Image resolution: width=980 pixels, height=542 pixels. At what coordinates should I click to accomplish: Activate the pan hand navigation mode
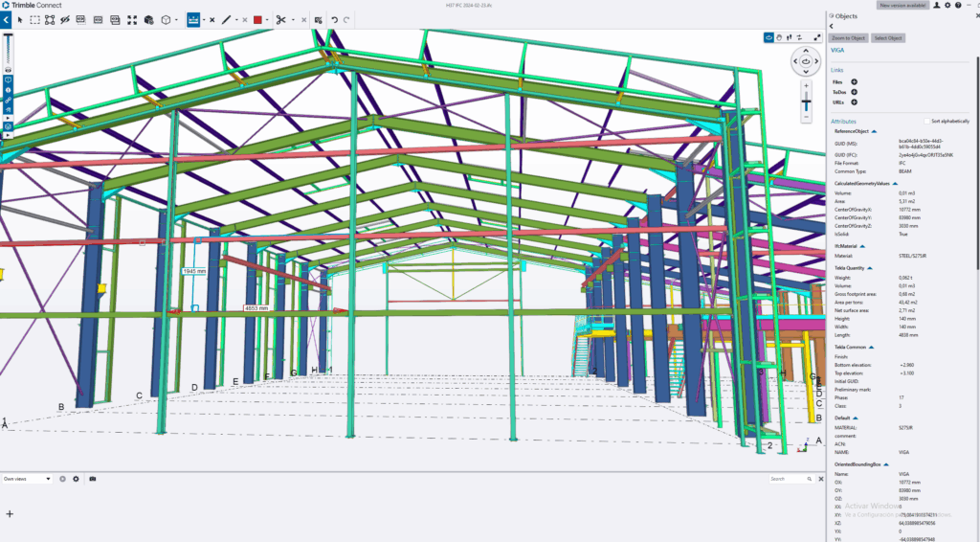(780, 37)
